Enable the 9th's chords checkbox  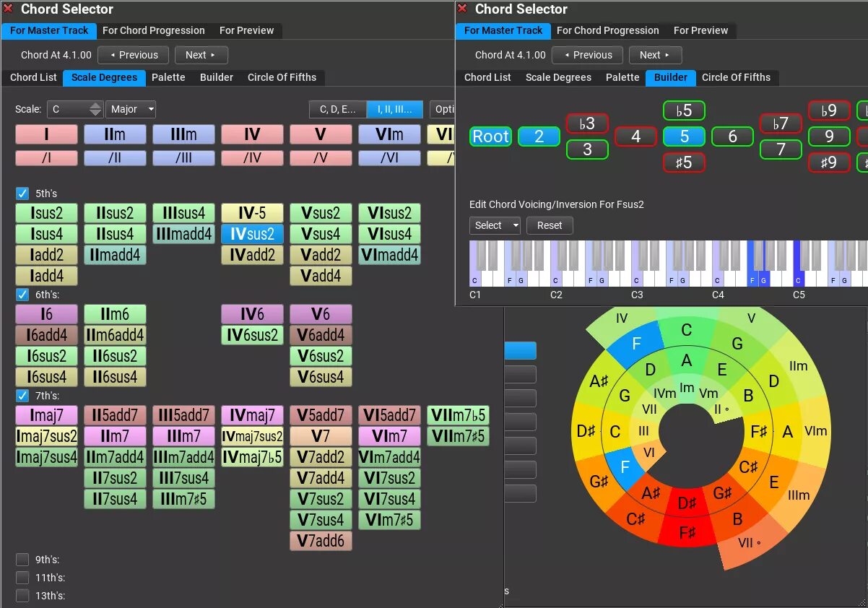pos(22,559)
